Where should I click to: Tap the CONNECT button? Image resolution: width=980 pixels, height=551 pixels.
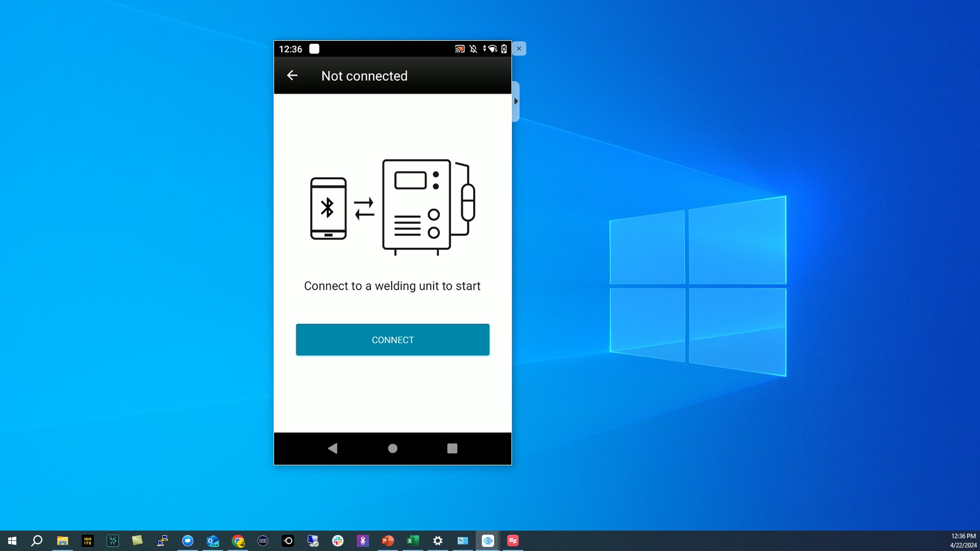[393, 340]
